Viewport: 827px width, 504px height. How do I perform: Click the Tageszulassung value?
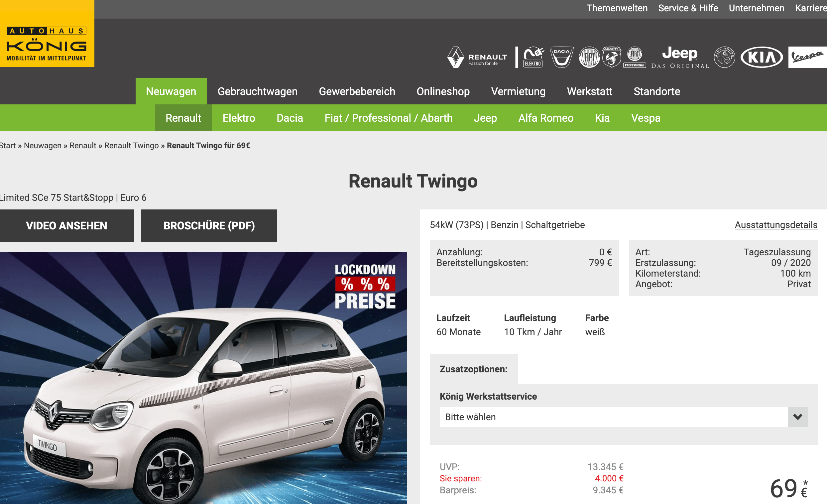pyautogui.click(x=777, y=252)
